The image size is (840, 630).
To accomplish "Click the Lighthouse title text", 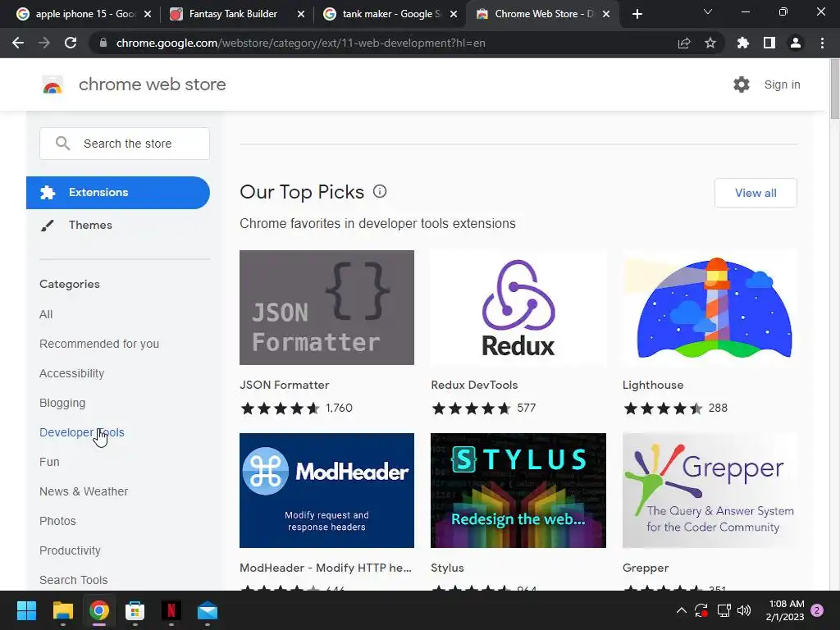I will [653, 385].
